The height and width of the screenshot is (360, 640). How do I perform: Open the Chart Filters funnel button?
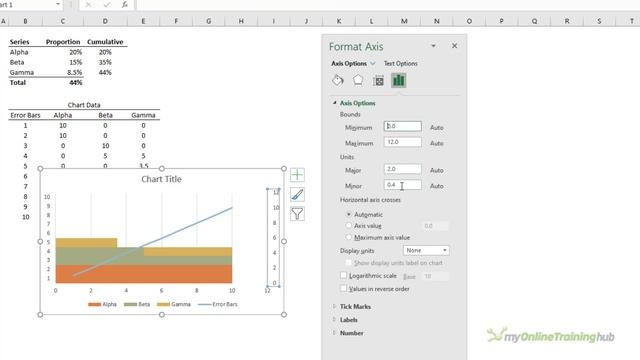point(297,213)
